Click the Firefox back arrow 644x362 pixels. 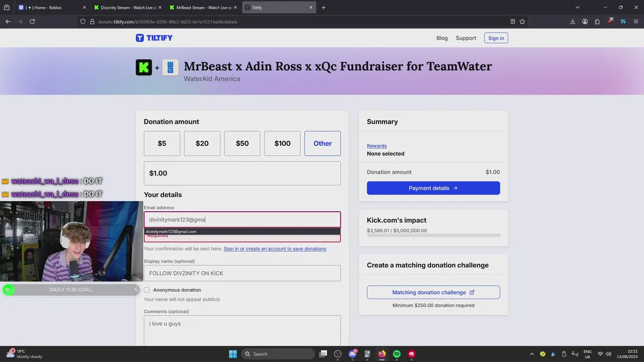tap(8, 22)
